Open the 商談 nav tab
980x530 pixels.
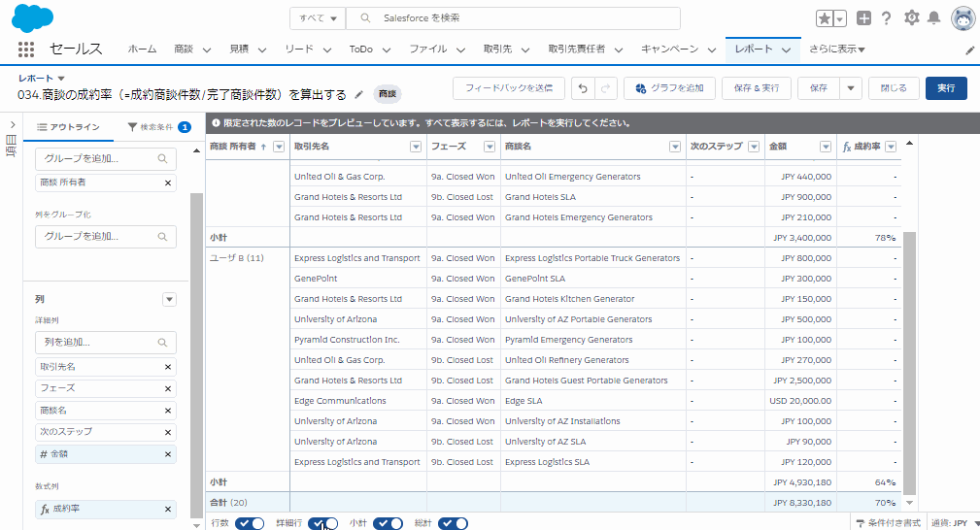pyautogui.click(x=184, y=49)
